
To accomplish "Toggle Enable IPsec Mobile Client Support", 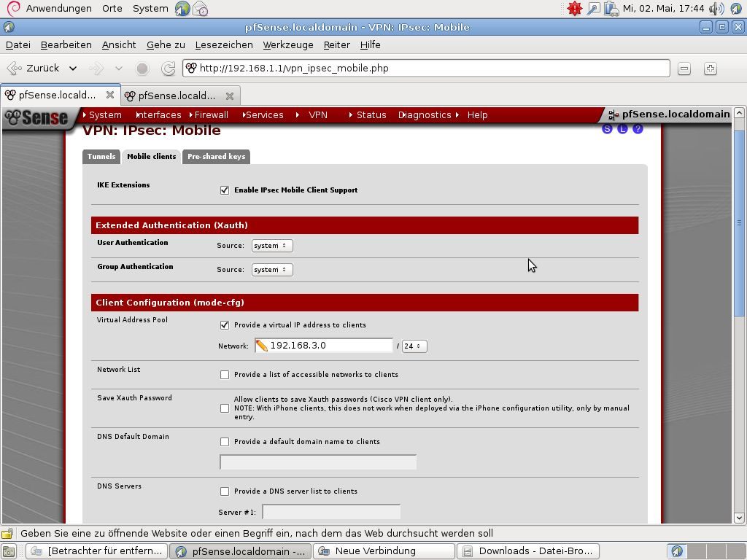I will point(225,190).
